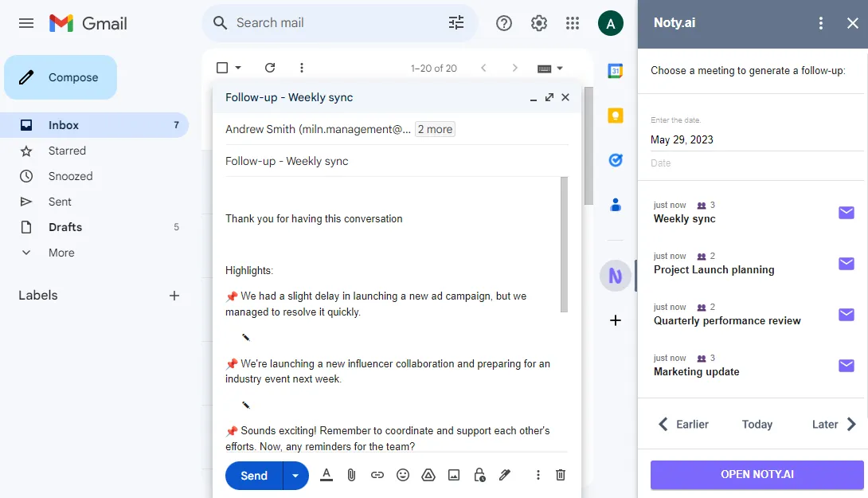Screen dimensions: 868x498
Task: Click the Follow-up - Weekly sync subject field
Action: tap(397, 161)
